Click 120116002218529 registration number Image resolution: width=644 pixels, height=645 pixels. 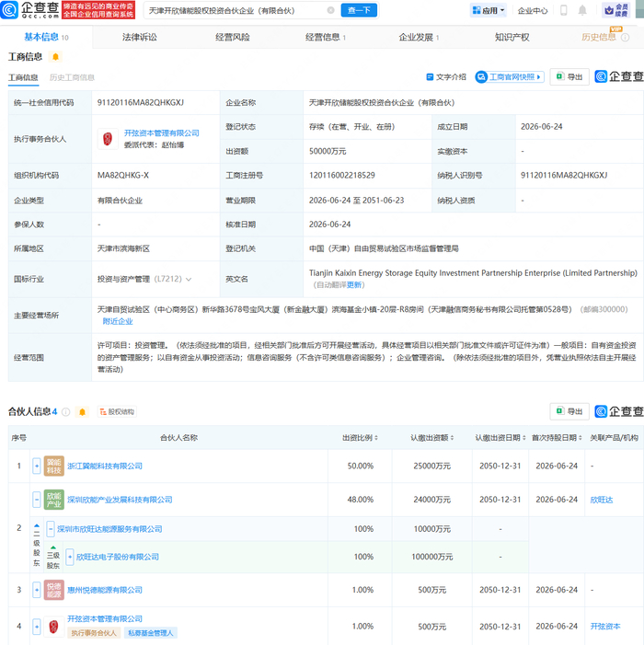click(x=342, y=175)
